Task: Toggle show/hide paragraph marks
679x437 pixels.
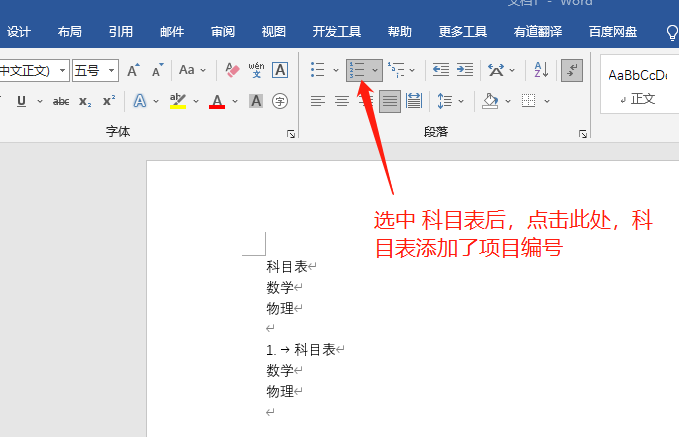Action: [573, 70]
